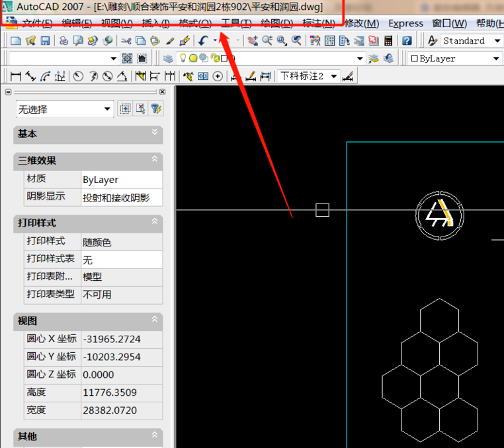Click the Linear dimension tool icon

tap(17, 76)
